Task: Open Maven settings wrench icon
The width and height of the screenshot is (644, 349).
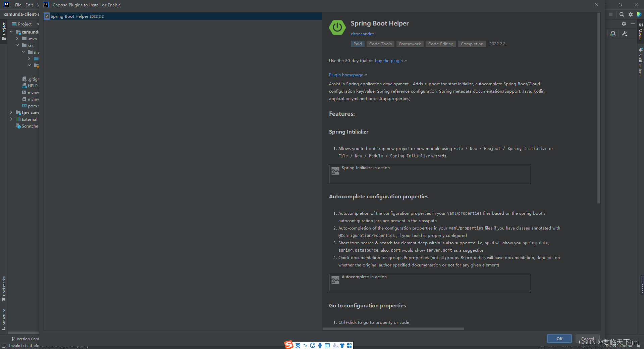Action: click(625, 33)
